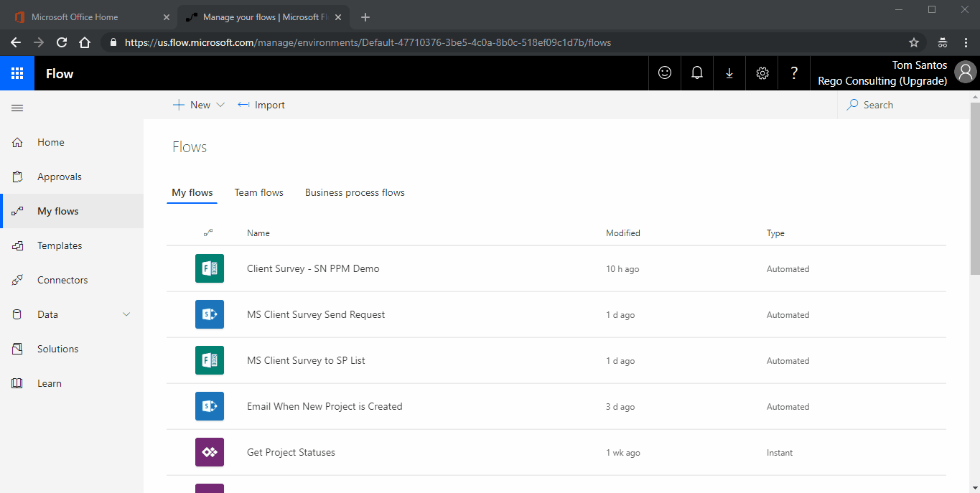Click the Type column header
Screen dimensions: 980x493
[x=775, y=233]
